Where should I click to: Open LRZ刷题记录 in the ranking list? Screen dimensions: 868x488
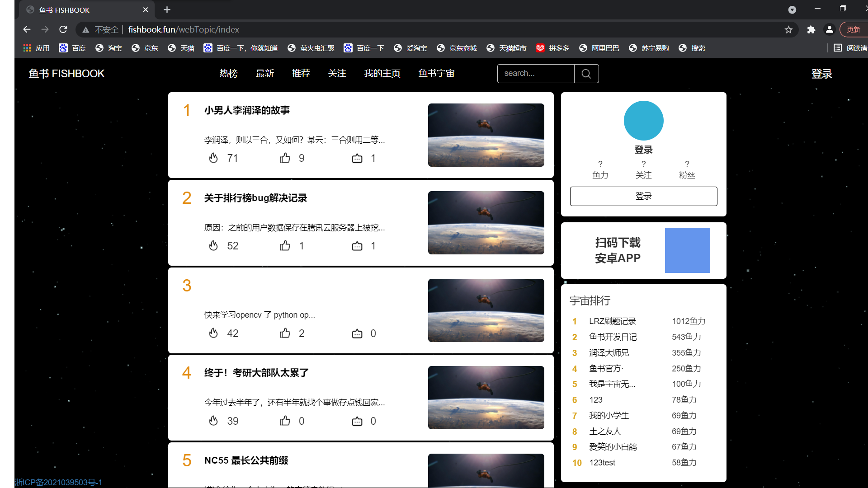pyautogui.click(x=612, y=321)
